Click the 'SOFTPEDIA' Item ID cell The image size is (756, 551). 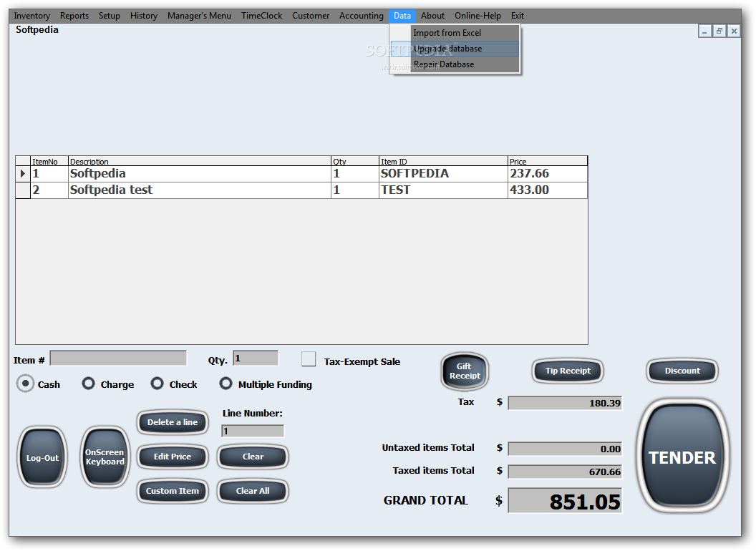(443, 174)
